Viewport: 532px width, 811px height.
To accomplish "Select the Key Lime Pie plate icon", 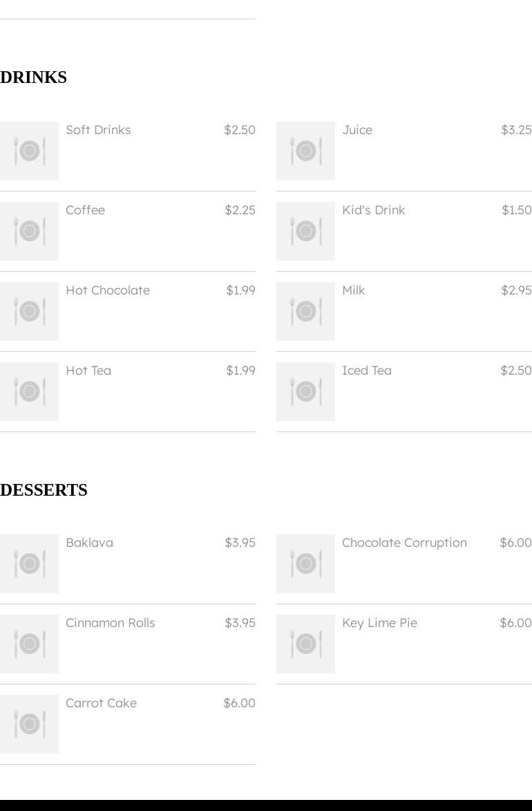I will pyautogui.click(x=305, y=644).
